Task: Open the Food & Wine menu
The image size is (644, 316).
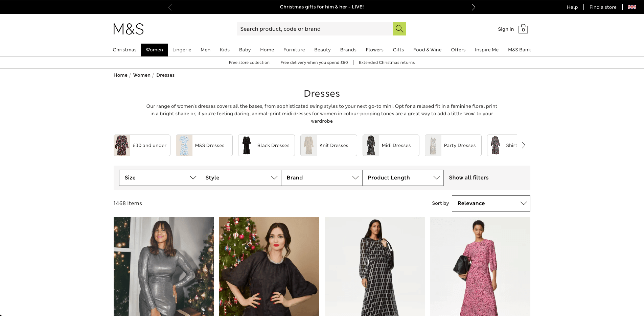Action: [x=427, y=50]
